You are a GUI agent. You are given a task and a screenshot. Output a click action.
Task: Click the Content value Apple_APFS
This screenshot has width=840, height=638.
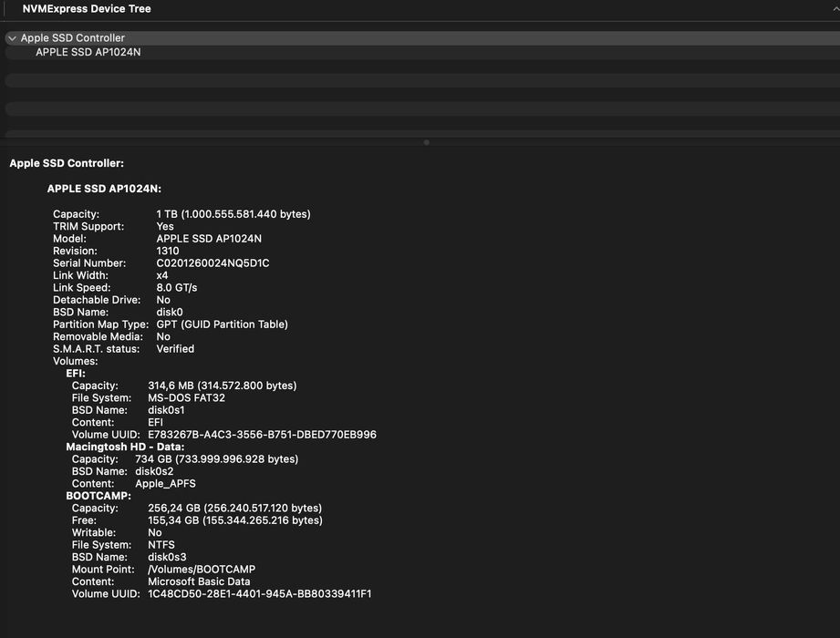(x=165, y=484)
